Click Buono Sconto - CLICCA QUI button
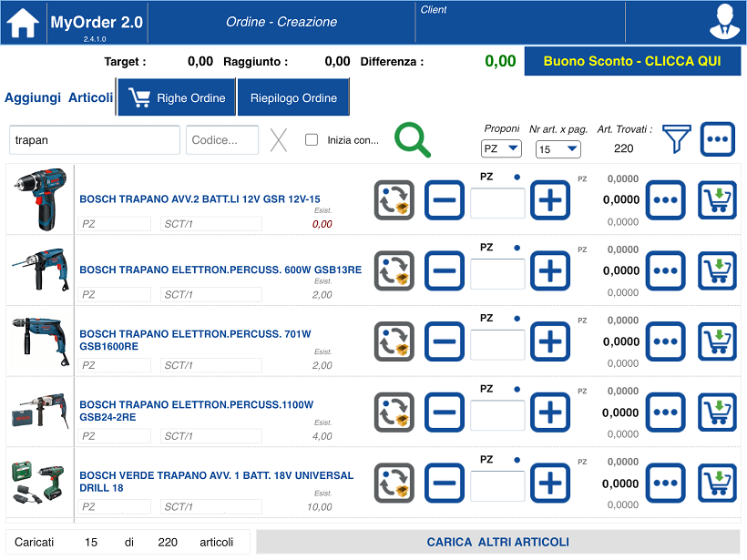747x560 pixels. pos(632,61)
